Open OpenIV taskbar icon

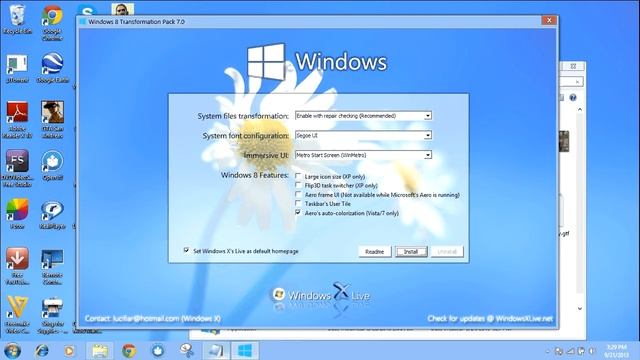coord(158,351)
